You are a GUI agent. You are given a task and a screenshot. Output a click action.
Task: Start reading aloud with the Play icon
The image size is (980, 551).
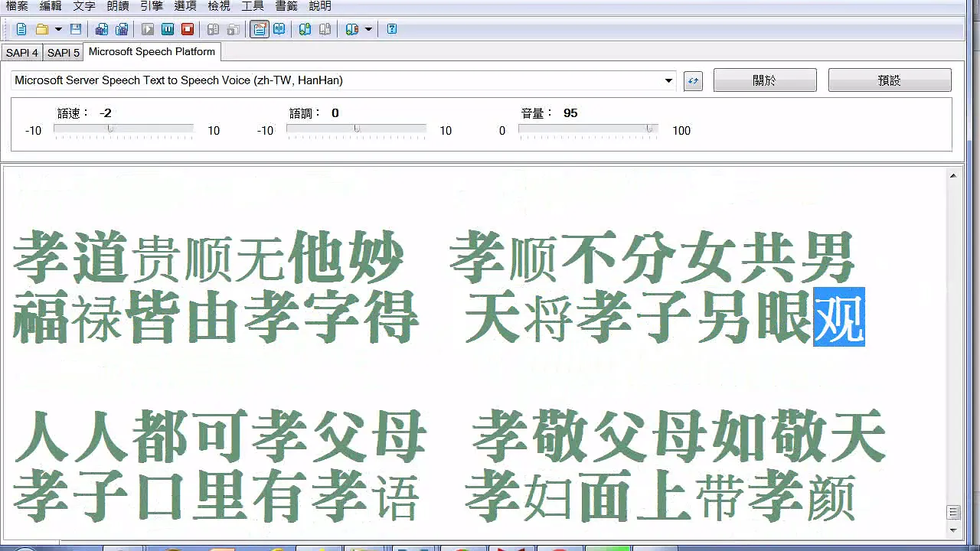(x=148, y=29)
